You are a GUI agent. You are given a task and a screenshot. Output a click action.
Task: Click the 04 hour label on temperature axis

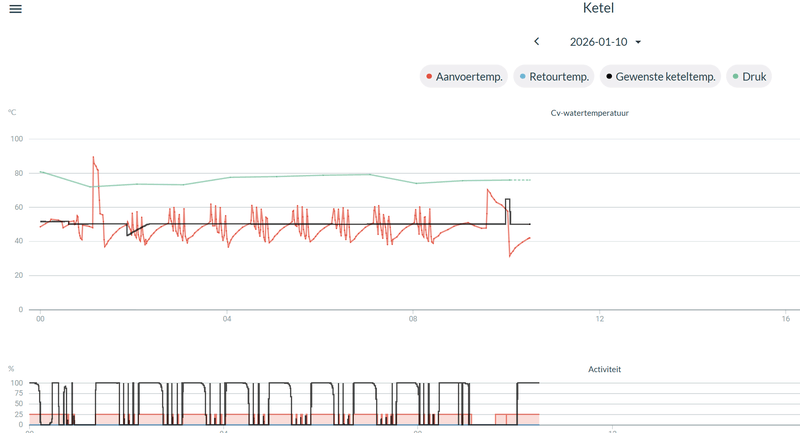click(227, 319)
